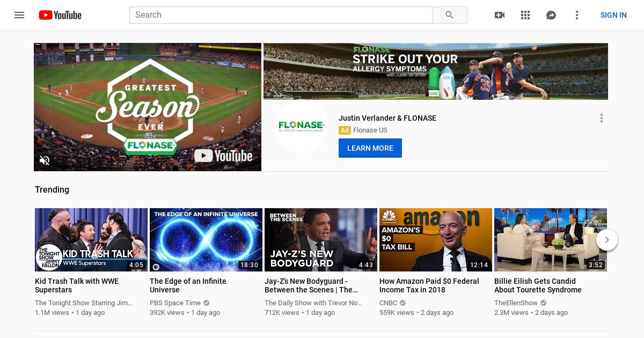This screenshot has width=644, height=338.
Task: Visit The Daily Show with Trevor Noah channel
Action: (313, 303)
